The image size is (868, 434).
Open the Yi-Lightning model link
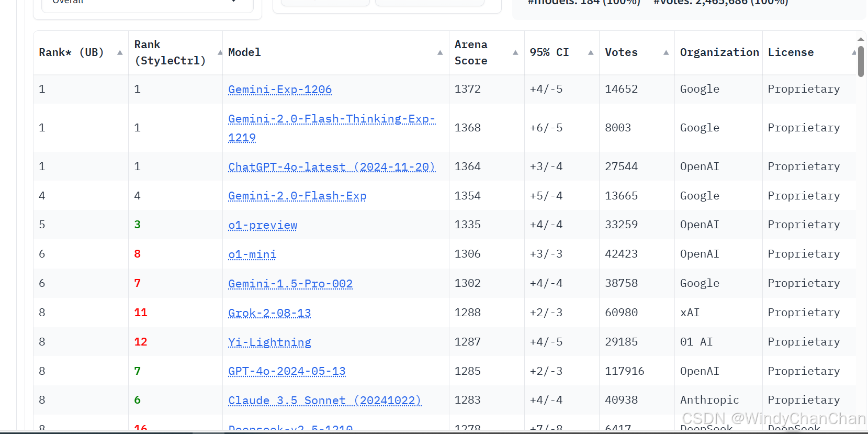(269, 343)
